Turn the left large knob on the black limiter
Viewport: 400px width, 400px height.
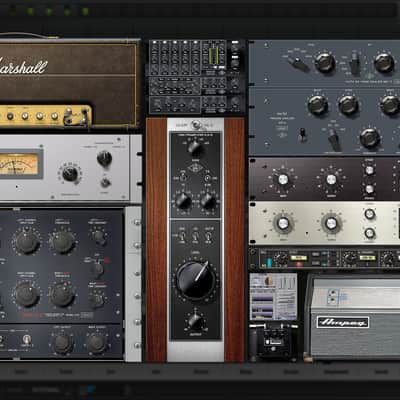point(283,180)
